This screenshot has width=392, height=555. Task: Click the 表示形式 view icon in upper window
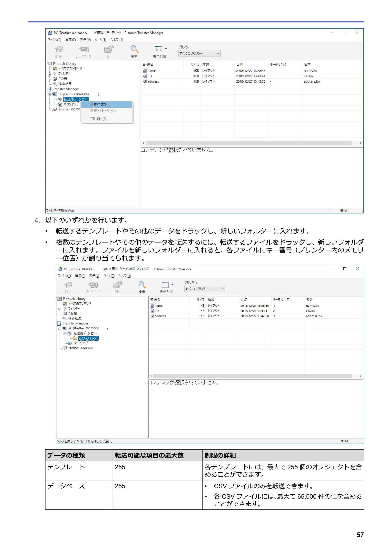click(158, 49)
